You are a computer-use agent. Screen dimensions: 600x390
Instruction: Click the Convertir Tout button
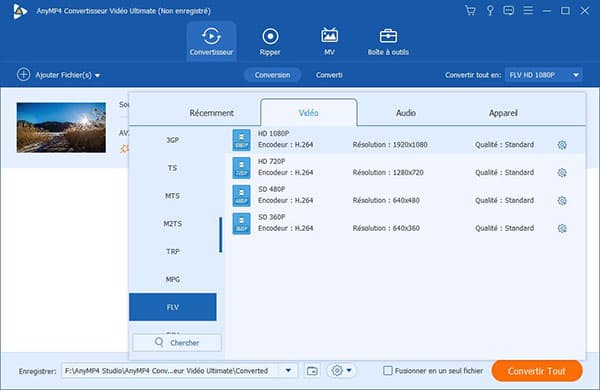coord(537,371)
